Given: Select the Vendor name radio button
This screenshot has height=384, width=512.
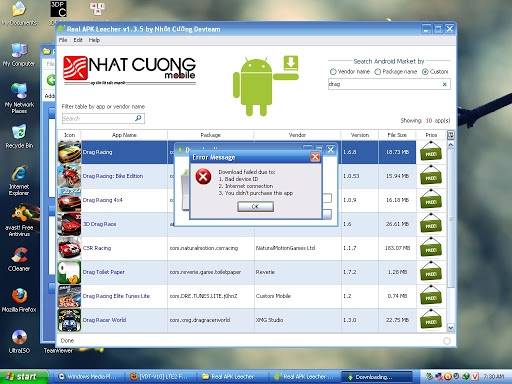Looking at the screenshot, I should coord(333,72).
